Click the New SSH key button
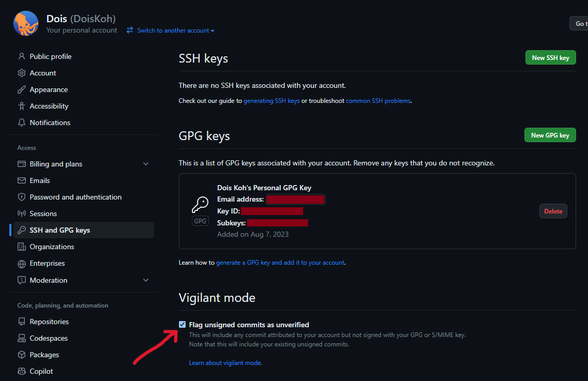The width and height of the screenshot is (588, 381). point(550,57)
